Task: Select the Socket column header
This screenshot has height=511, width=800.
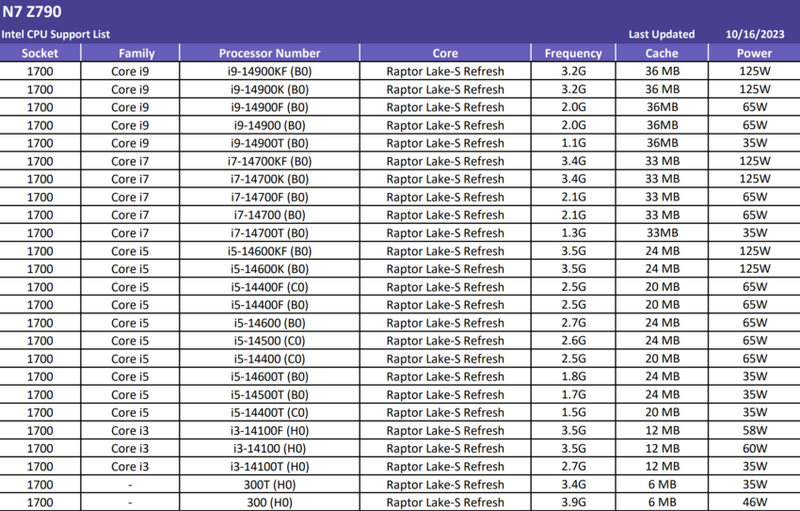Action: click(x=40, y=53)
